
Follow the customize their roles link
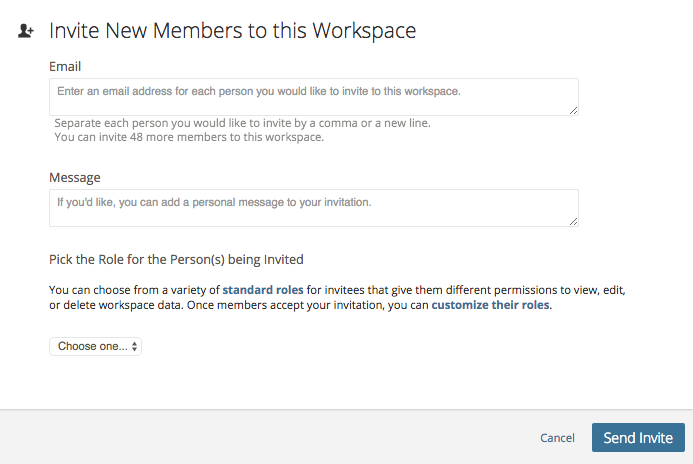[x=491, y=305]
